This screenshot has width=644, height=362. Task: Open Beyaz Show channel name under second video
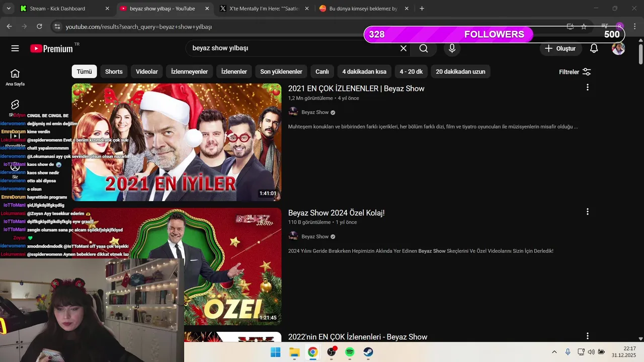(315, 236)
